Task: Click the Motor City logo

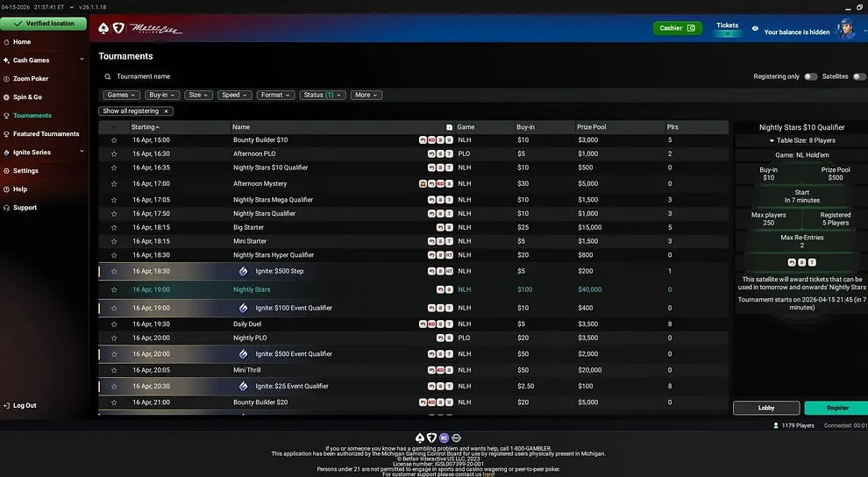Action: click(x=155, y=29)
